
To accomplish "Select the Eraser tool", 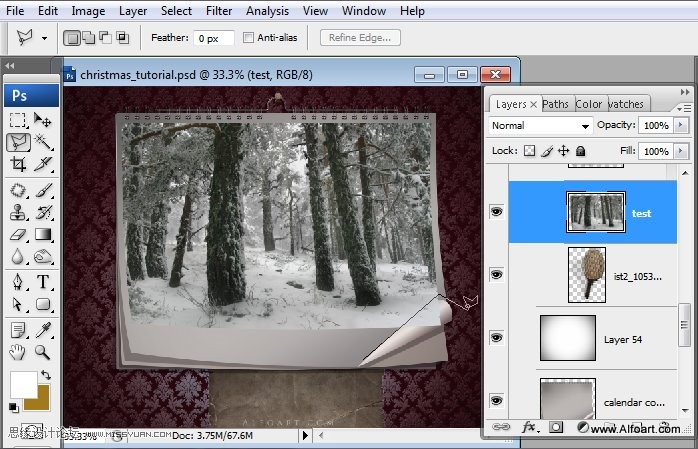I will (18, 234).
